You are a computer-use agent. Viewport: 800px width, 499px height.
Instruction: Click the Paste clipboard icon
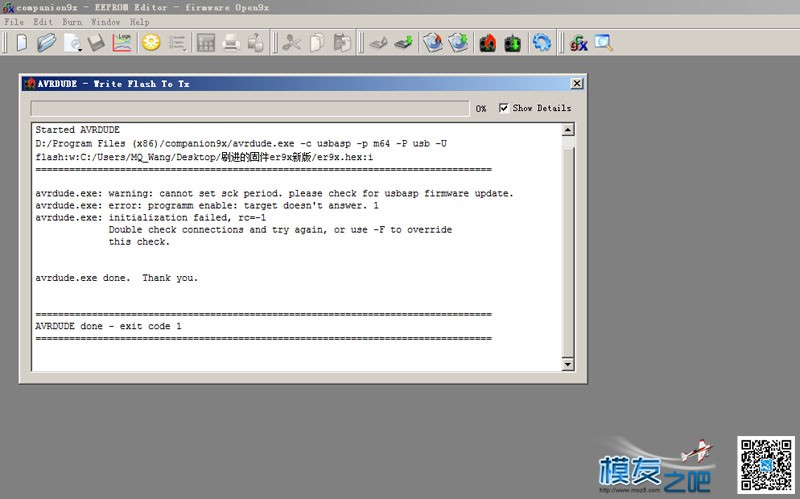point(342,43)
